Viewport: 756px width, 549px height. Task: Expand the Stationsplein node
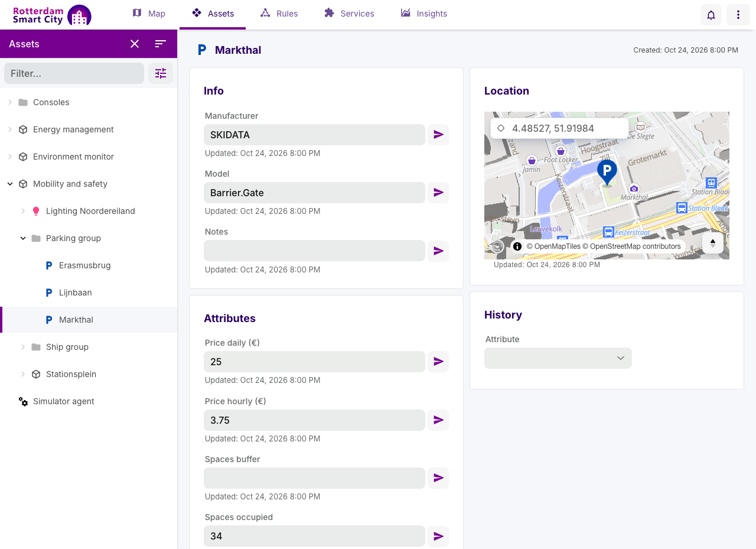pos(23,374)
